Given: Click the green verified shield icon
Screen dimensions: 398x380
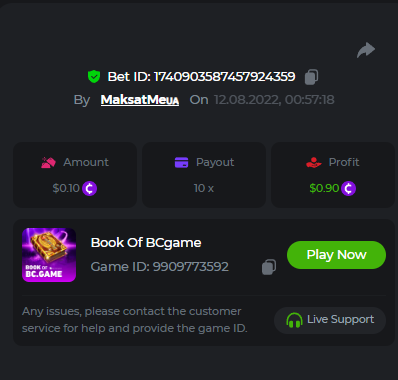Looking at the screenshot, I should 94,77.
